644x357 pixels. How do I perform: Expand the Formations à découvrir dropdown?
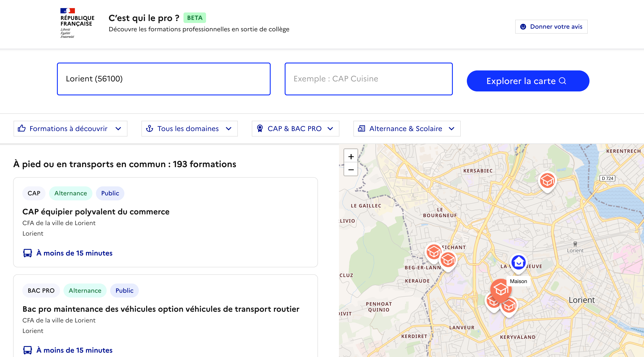tap(70, 129)
